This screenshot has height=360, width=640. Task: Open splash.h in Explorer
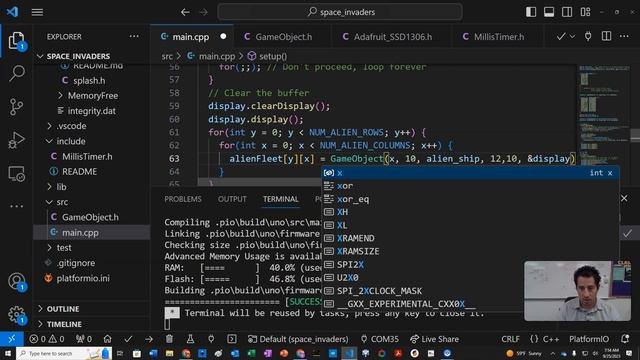pos(89,80)
